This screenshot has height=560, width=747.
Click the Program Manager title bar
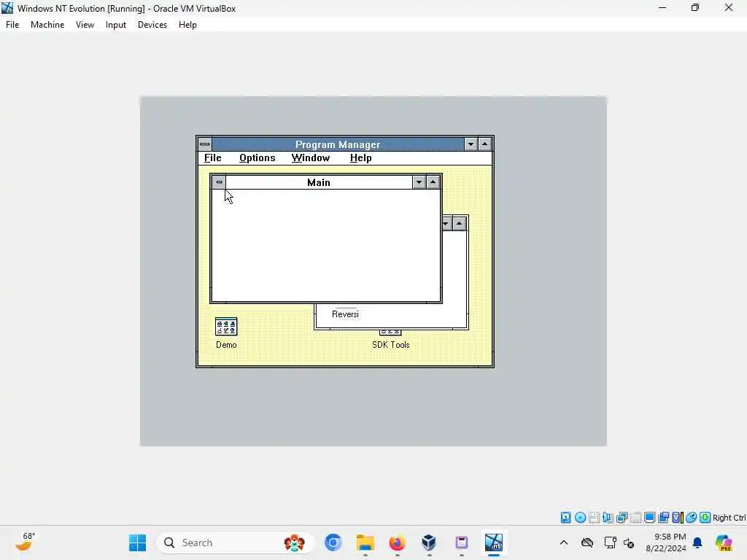(338, 144)
